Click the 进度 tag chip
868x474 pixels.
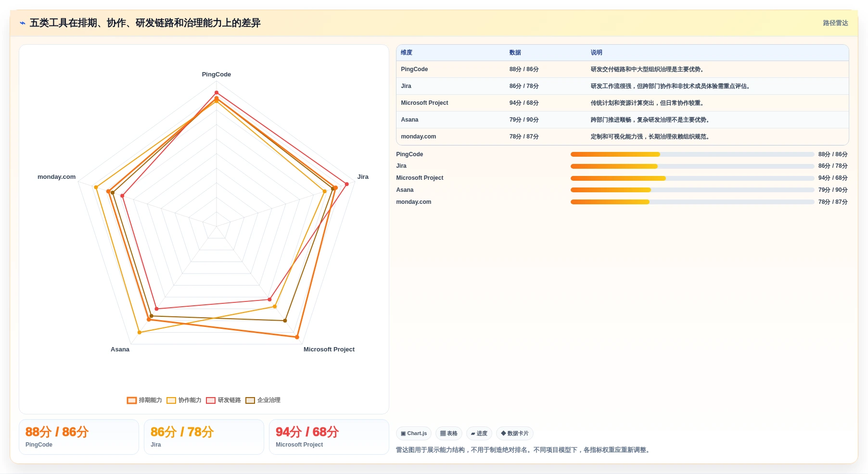pos(479,433)
